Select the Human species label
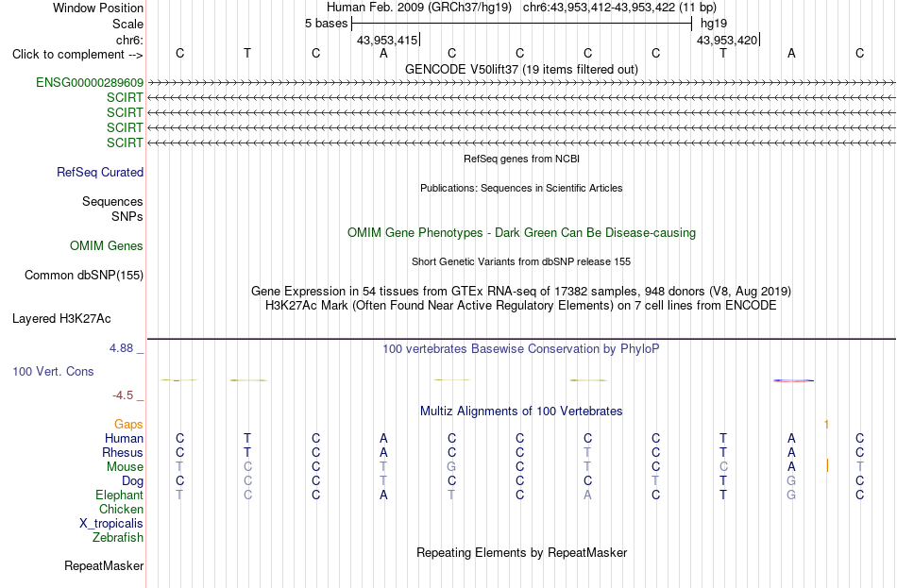Image resolution: width=897 pixels, height=588 pixels. [x=124, y=439]
